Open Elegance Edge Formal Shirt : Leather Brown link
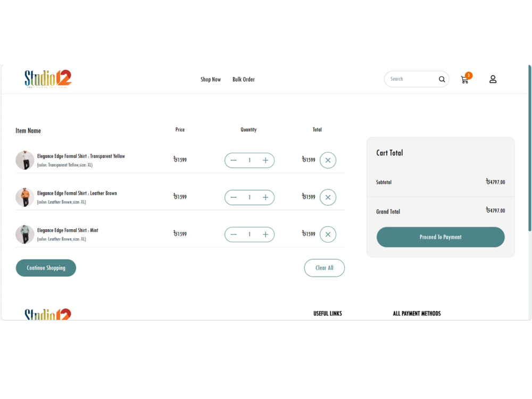 77,193
